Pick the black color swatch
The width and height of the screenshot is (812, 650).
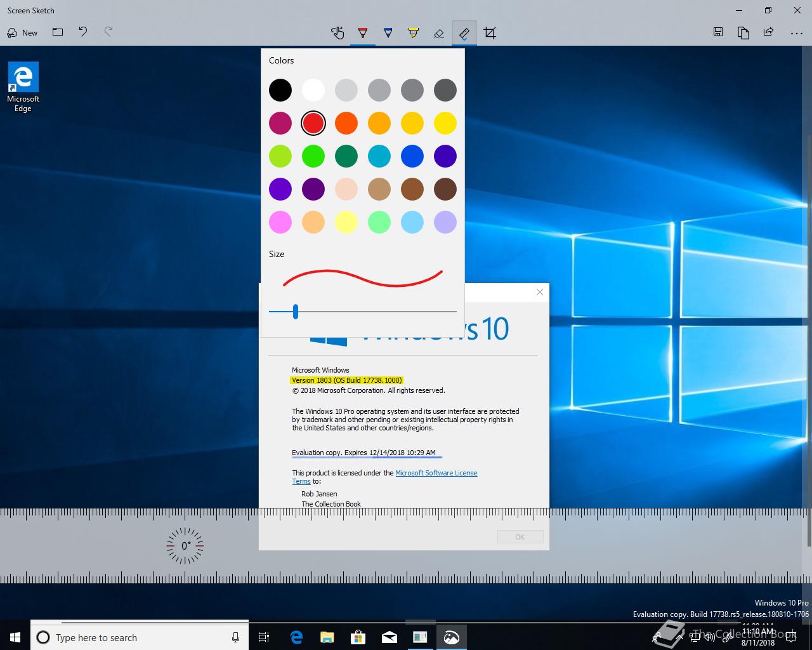point(280,90)
